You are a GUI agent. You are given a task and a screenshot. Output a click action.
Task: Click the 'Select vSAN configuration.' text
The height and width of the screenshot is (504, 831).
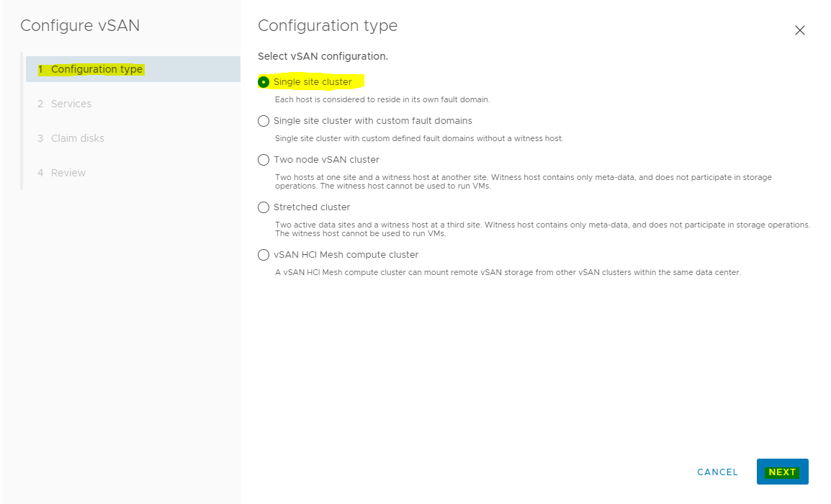click(x=323, y=56)
